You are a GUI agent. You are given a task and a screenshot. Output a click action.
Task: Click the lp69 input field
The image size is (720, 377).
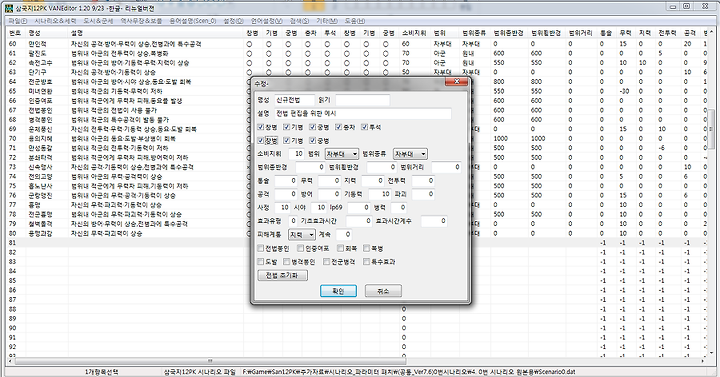359,208
